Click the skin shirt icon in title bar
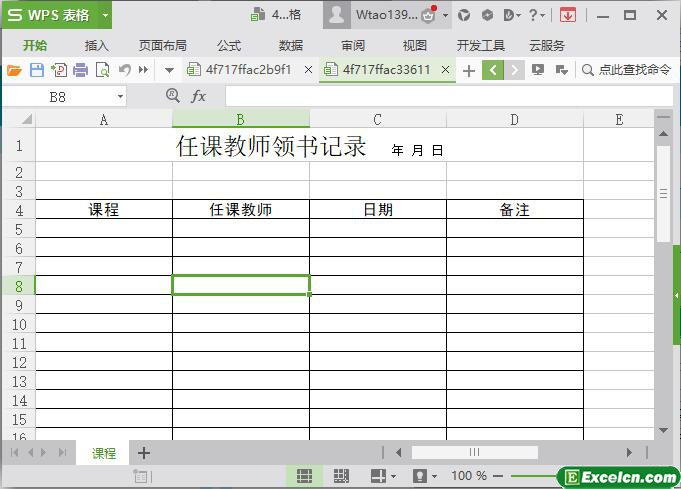The height and width of the screenshot is (489, 681). coord(464,15)
